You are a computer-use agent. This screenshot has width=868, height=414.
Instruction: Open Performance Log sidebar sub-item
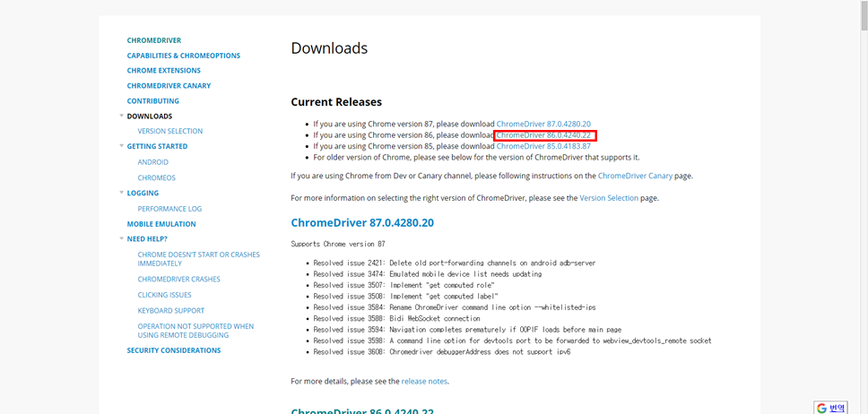(169, 209)
